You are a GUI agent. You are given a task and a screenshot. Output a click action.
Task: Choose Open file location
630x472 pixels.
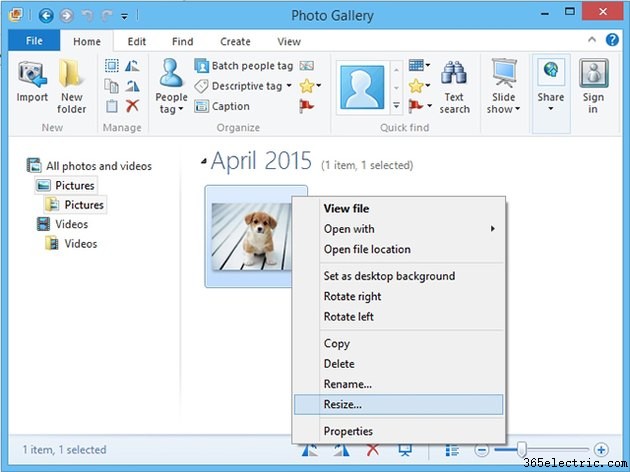(x=399, y=249)
